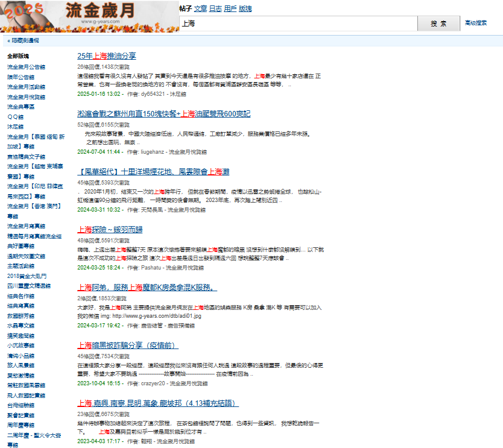
Task: Open the 越南 柬埔寨 專館 link
Action: coord(36,172)
